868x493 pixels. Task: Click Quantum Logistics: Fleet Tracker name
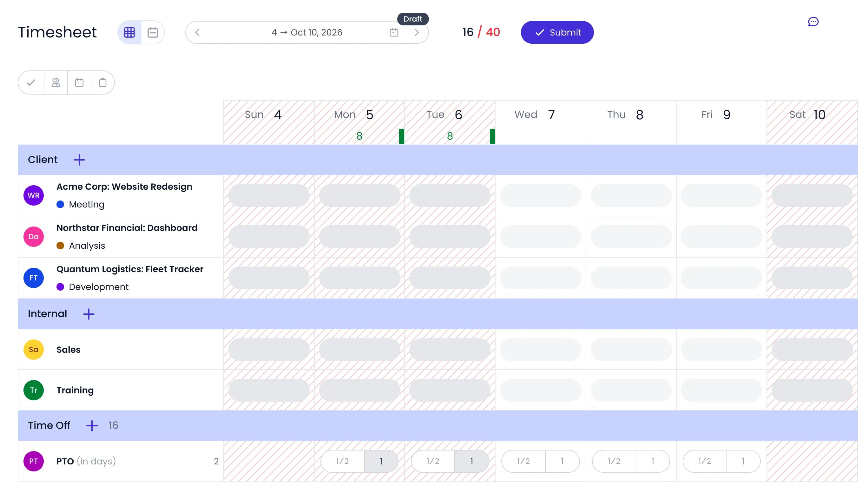[130, 269]
